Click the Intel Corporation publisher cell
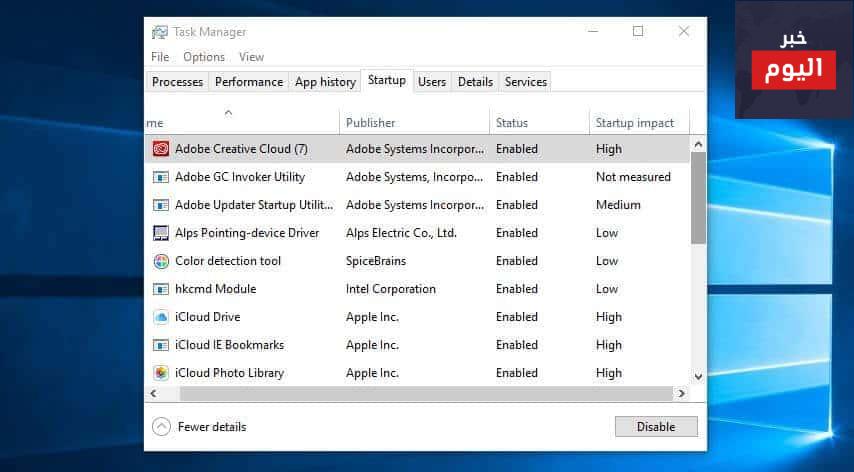The height and width of the screenshot is (472, 854). pyautogui.click(x=391, y=289)
